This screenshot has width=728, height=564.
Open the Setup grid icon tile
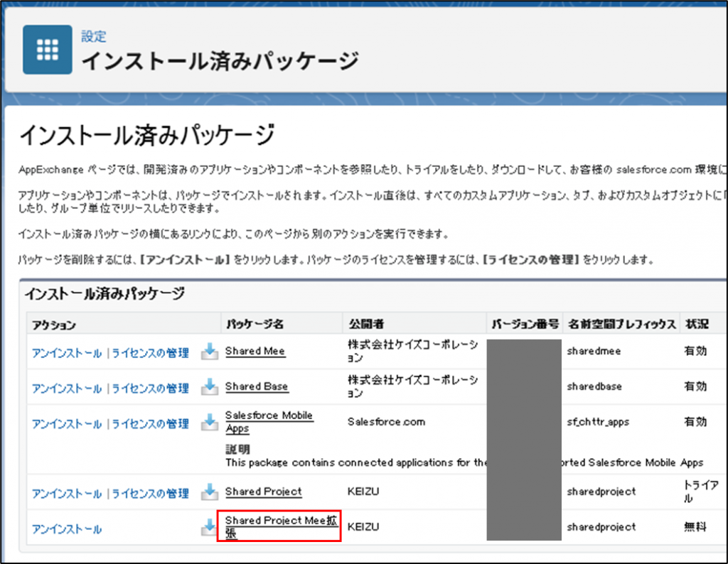(x=47, y=50)
